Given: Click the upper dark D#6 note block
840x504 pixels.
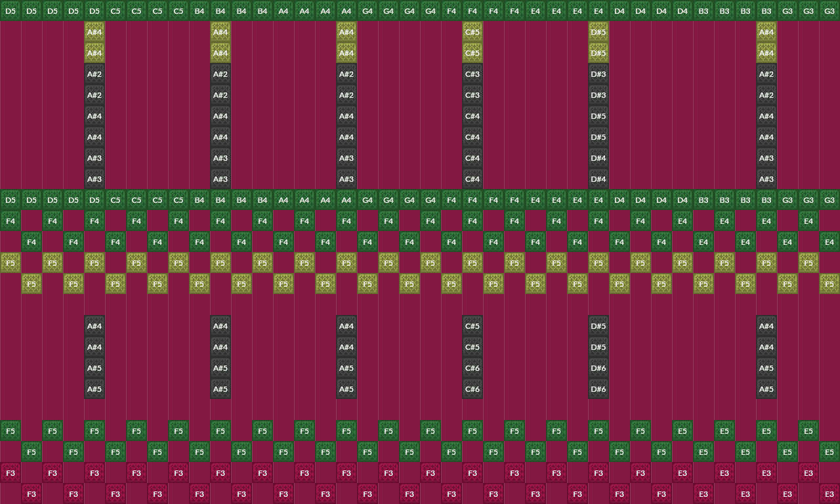Looking at the screenshot, I should tap(598, 367).
